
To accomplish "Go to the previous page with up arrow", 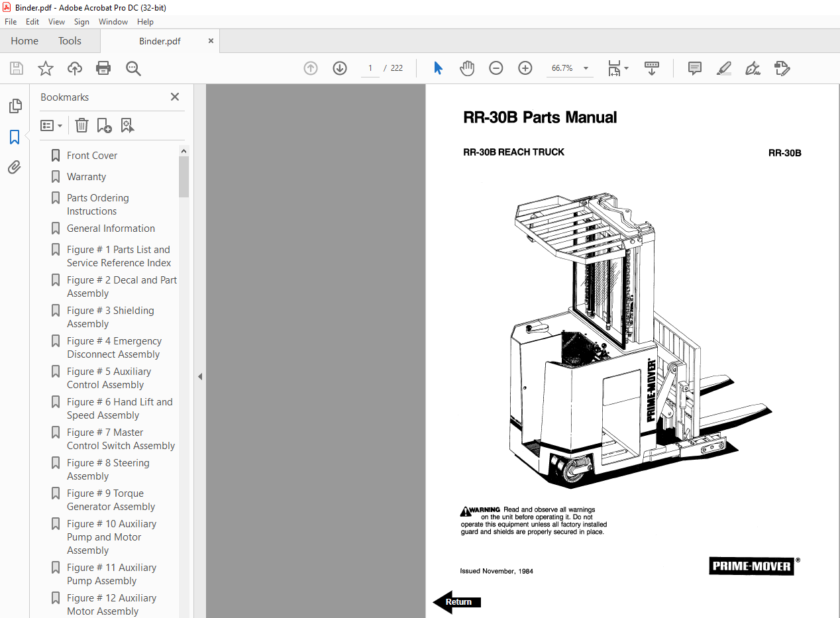I will [x=311, y=68].
